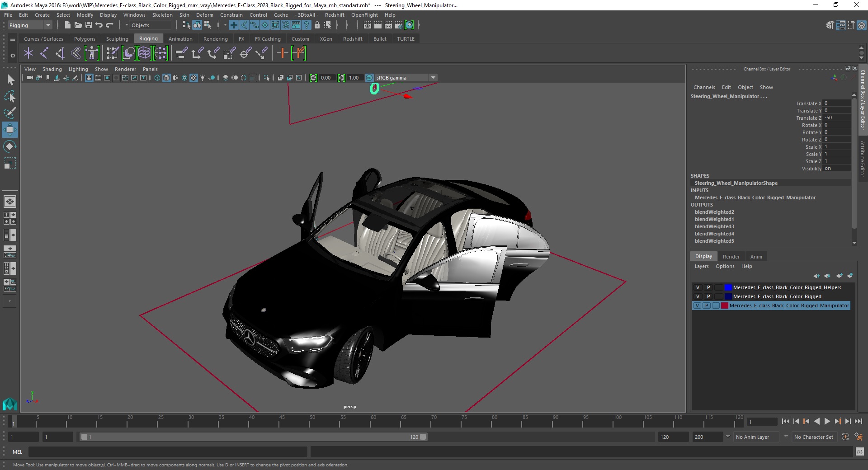Switch to the Animation shelf tab
The width and height of the screenshot is (868, 470).
180,39
